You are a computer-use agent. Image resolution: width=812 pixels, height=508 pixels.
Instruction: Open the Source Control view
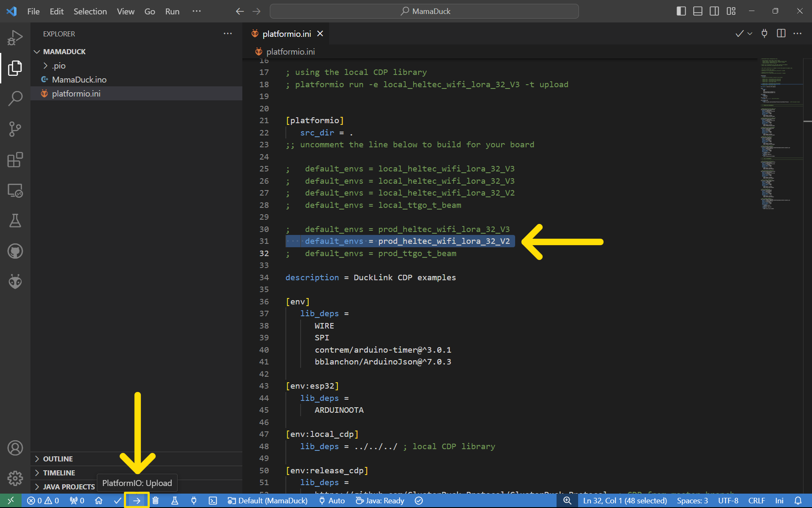(x=15, y=129)
